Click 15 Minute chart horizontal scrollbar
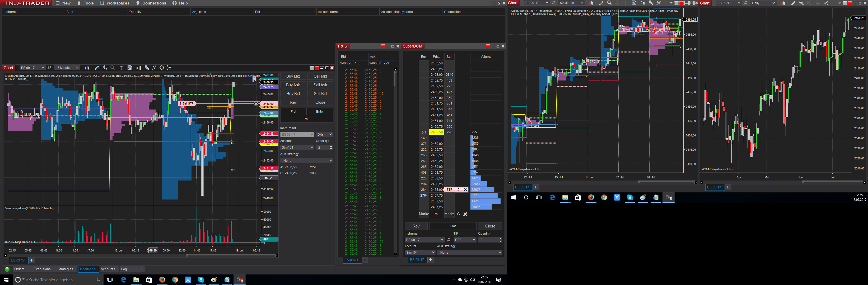The image size is (868, 285). (231, 255)
